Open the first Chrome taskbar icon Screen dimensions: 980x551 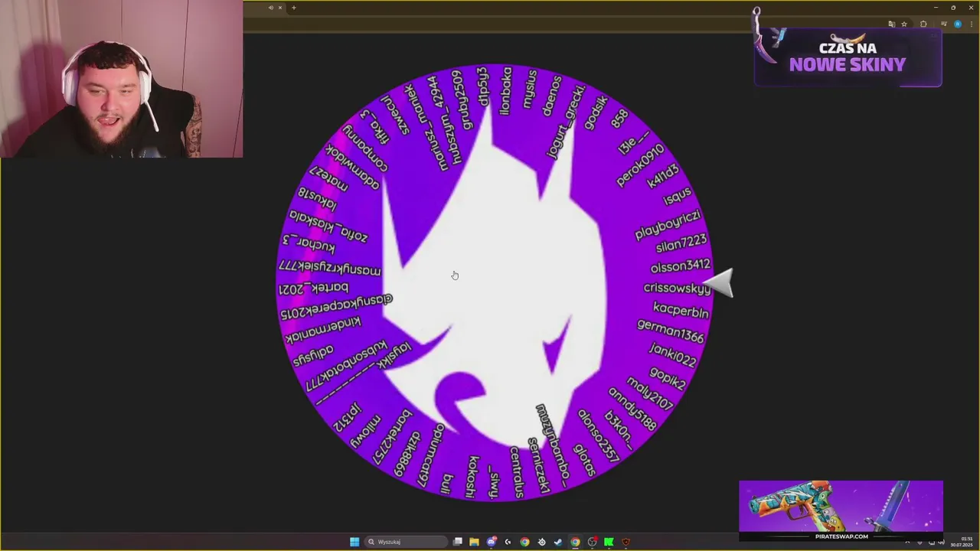pos(524,542)
